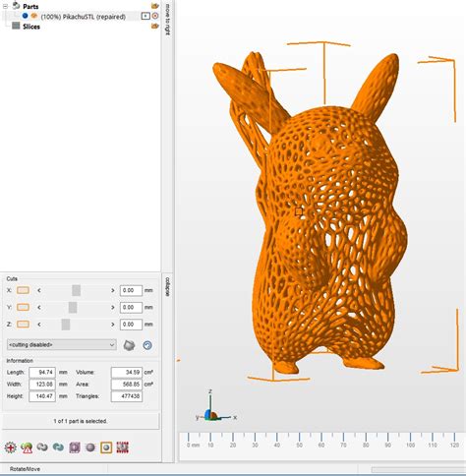Click the red circle remove icon on PikachuSTL row

tap(155, 16)
